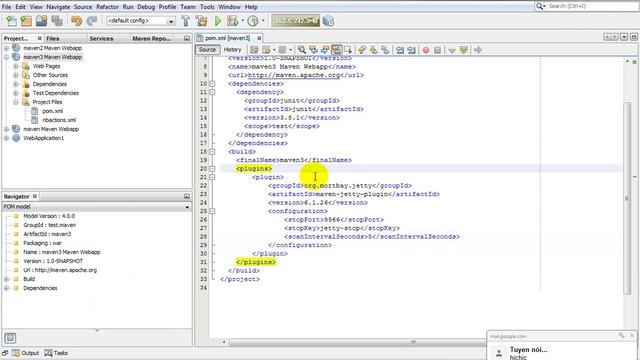Collapse code fold at line 25 configuration

pyautogui.click(x=212, y=211)
